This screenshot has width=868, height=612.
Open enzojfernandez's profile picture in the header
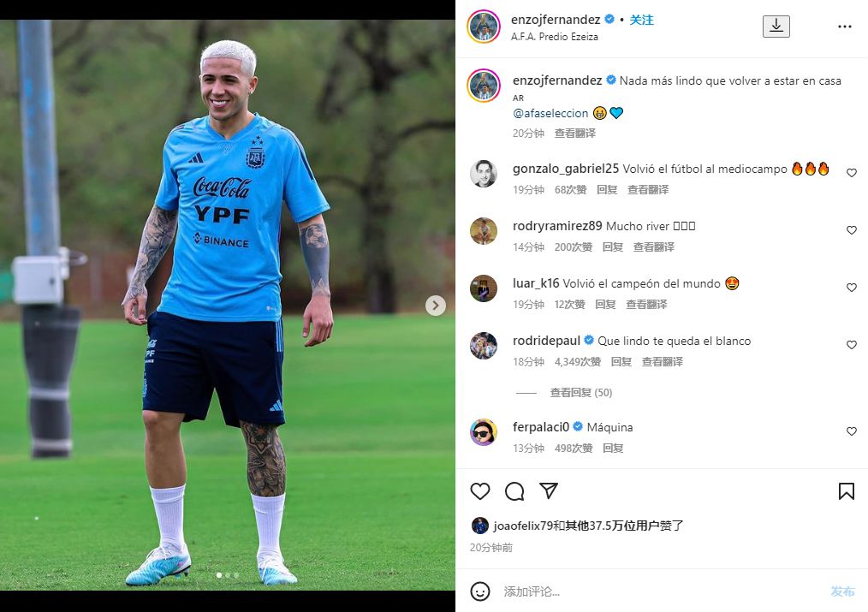[484, 26]
